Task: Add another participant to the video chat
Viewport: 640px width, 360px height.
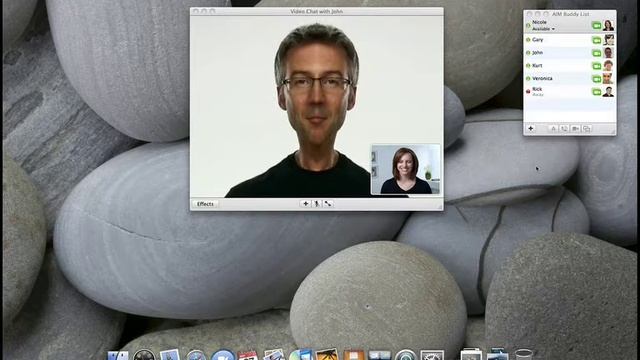Action: [x=305, y=203]
